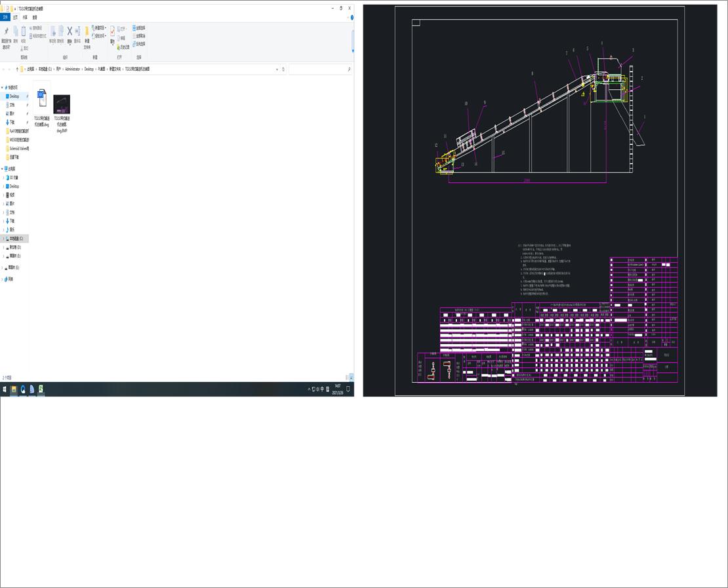The width and height of the screenshot is (728, 588).
Task: Click the green spreadsheet app on taskbar
Action: (41, 389)
